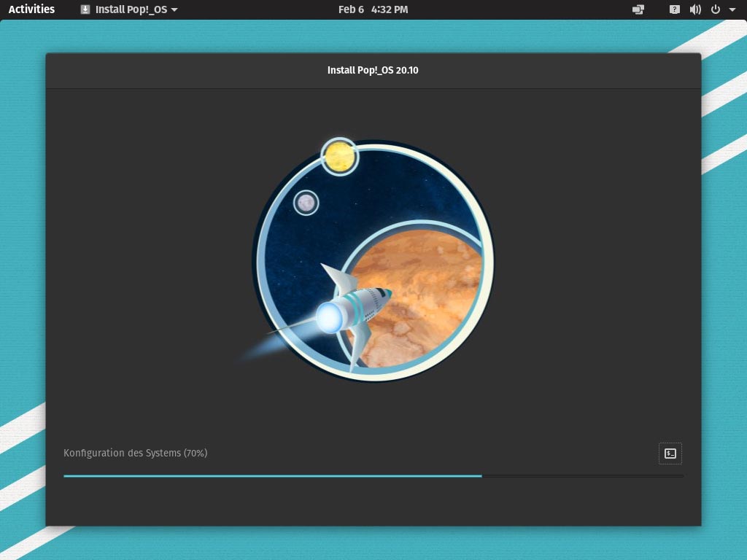Open the terminal log viewer
This screenshot has height=560, width=747.
[x=670, y=453]
